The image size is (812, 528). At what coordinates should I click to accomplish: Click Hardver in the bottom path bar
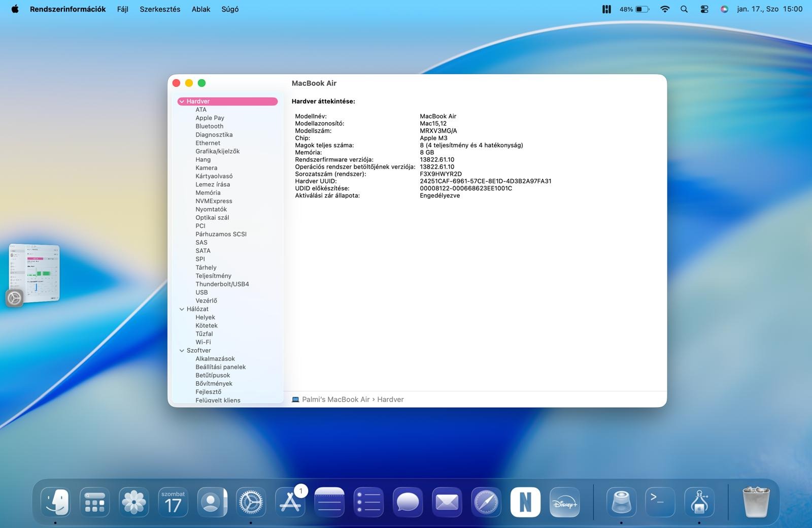[x=390, y=400]
